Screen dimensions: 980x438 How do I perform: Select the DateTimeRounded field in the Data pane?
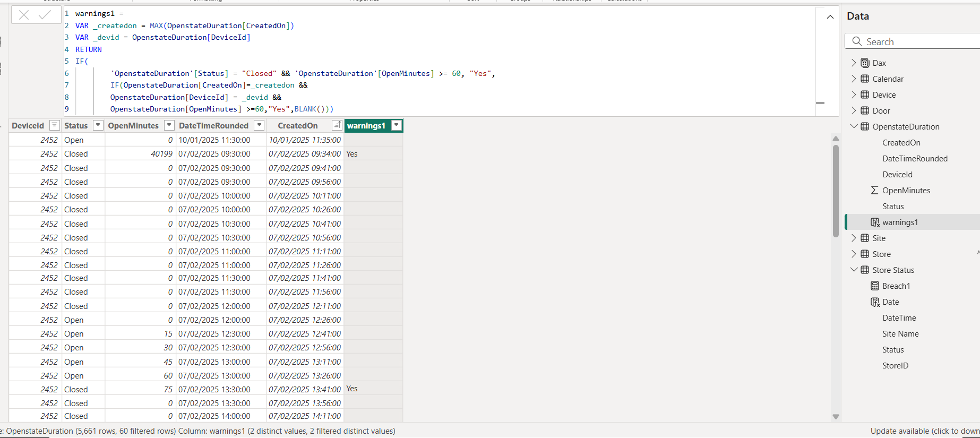coord(915,158)
